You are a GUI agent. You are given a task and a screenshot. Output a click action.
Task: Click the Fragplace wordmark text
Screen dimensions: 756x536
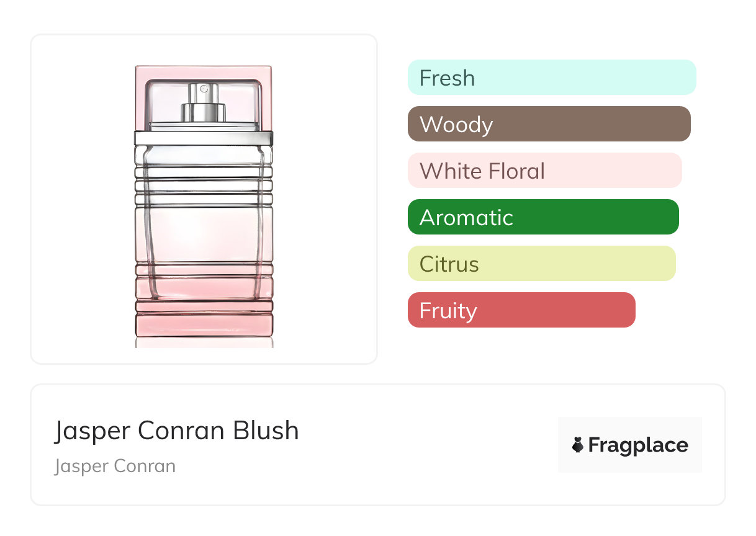click(x=638, y=445)
